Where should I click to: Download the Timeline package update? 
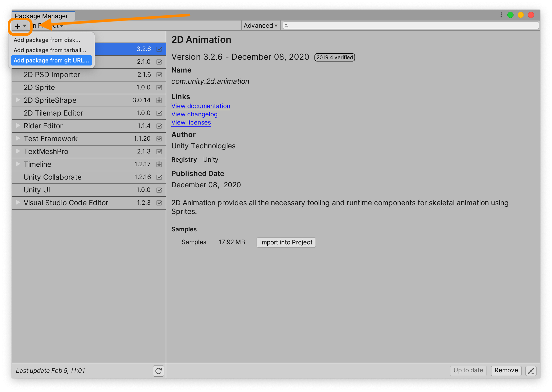point(159,164)
